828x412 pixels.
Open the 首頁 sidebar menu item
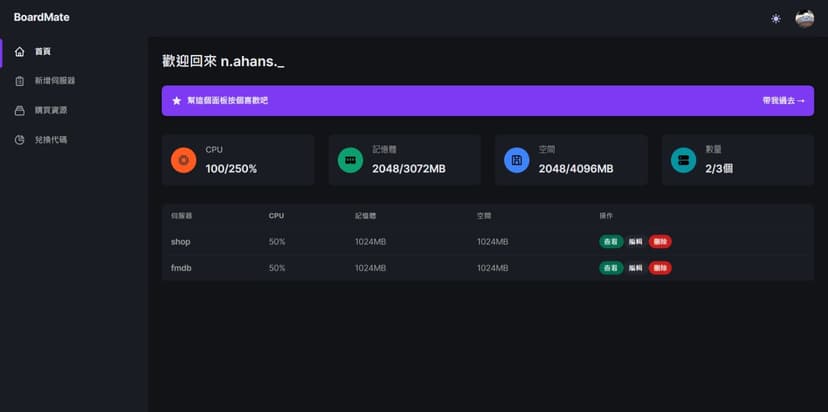43,51
